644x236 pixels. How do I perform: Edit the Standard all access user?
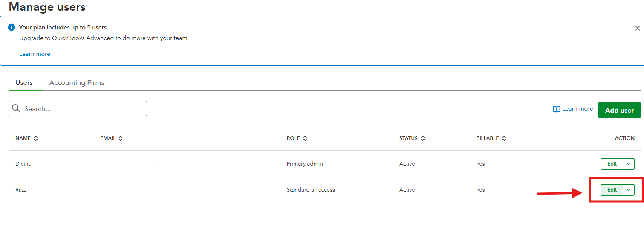pyautogui.click(x=612, y=190)
